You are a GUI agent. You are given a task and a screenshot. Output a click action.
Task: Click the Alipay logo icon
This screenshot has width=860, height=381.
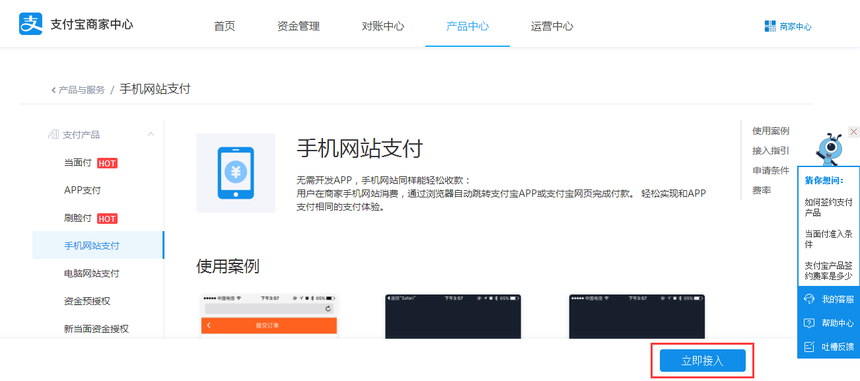[x=31, y=24]
